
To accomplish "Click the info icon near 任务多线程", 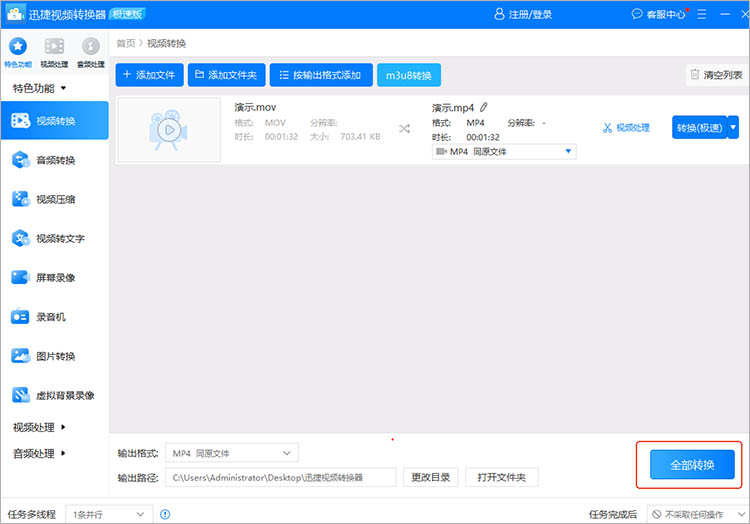I will 165,514.
